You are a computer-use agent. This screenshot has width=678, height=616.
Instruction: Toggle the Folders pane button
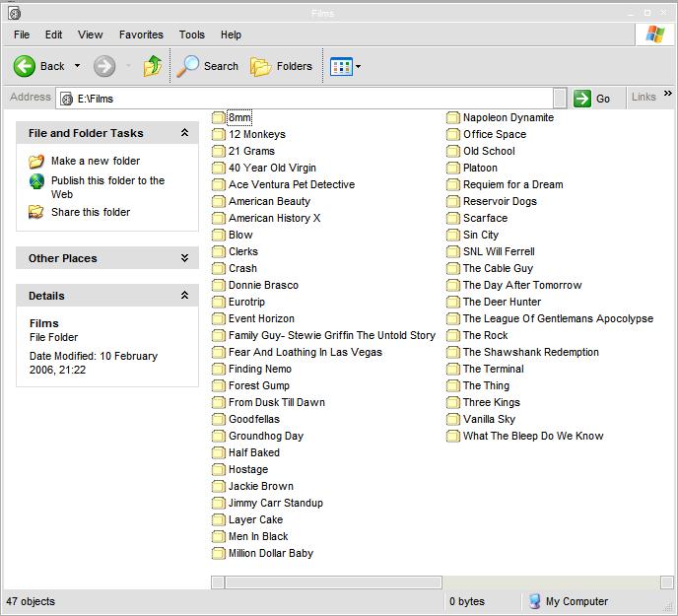coord(281,66)
